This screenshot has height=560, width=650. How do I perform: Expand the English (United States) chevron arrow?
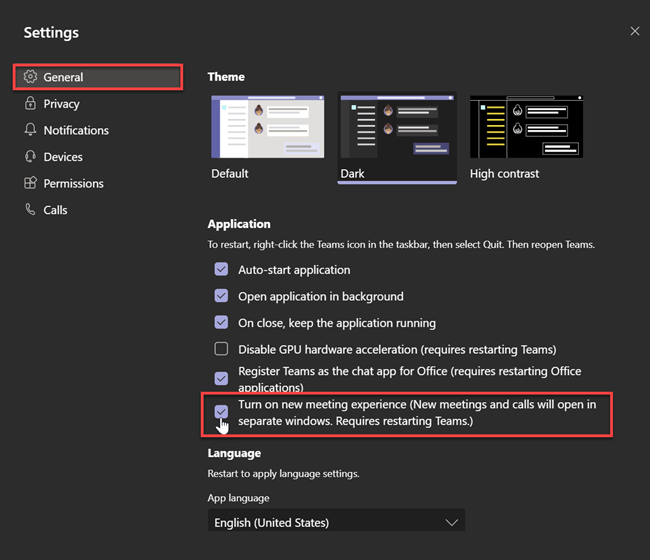click(x=451, y=522)
